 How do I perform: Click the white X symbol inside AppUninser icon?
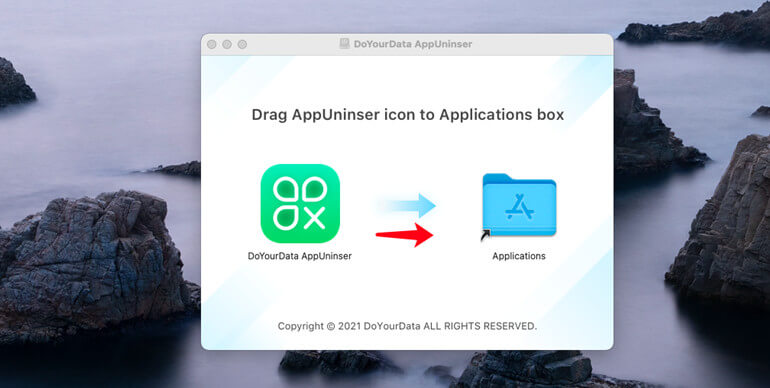pyautogui.click(x=315, y=218)
